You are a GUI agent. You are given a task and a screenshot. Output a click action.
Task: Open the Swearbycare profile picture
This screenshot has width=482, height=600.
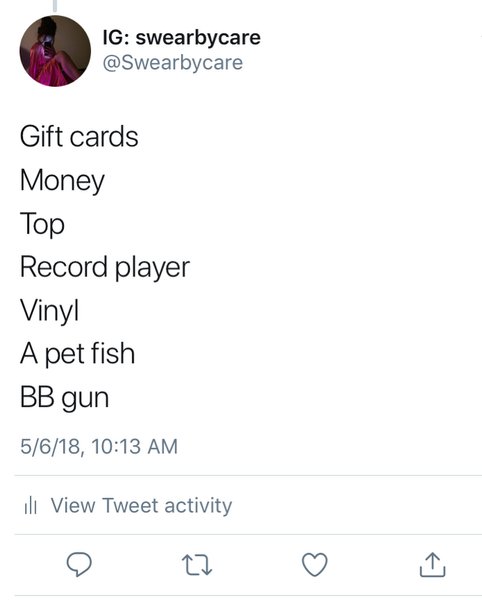coord(55,51)
